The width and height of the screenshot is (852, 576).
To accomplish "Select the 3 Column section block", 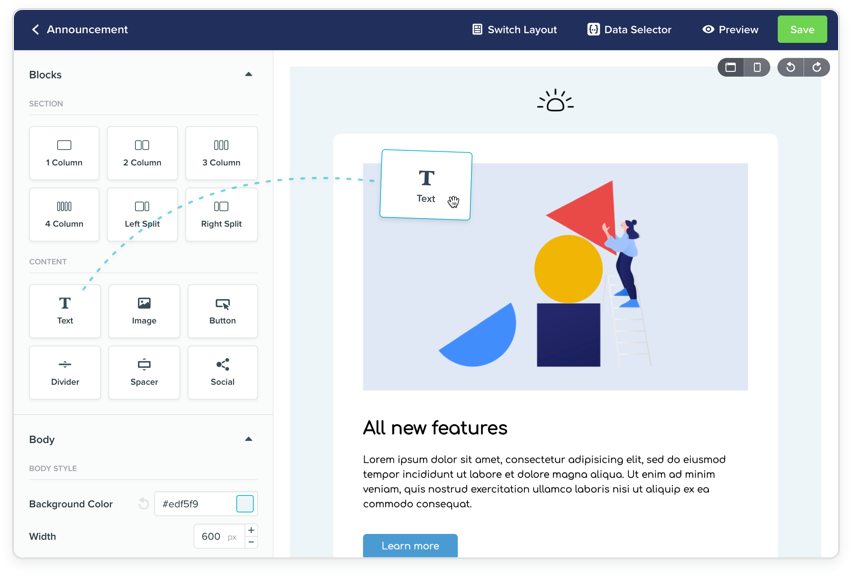I will (221, 153).
